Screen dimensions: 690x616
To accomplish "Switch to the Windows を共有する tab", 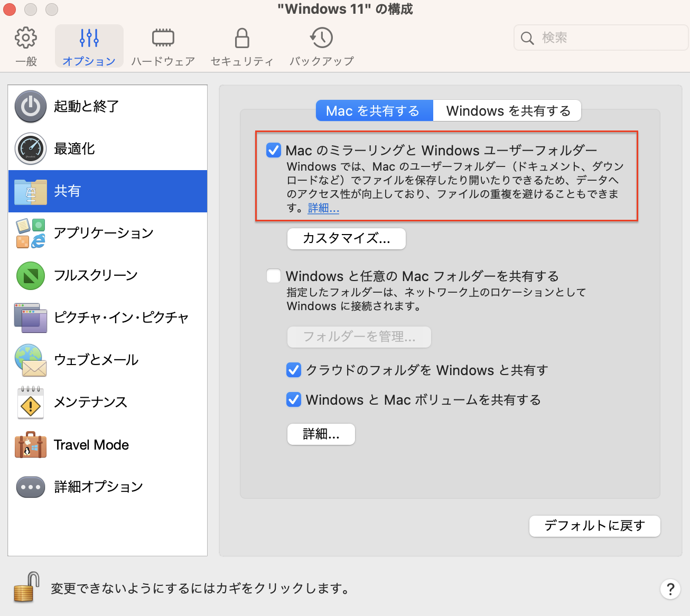I will [508, 111].
